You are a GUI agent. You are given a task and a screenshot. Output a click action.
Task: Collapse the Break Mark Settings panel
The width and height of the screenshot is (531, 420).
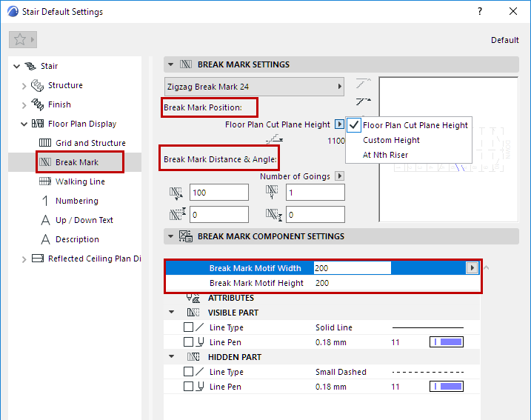click(x=170, y=64)
